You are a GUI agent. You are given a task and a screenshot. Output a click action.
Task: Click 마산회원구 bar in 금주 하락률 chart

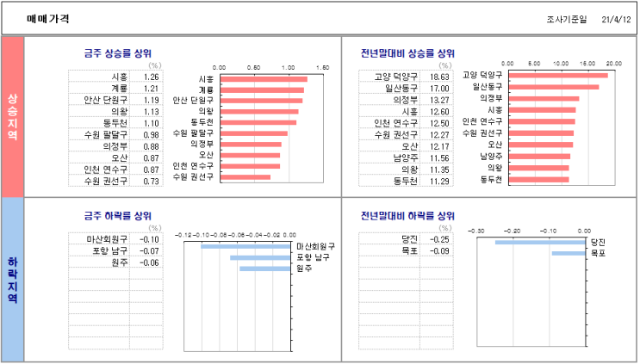click(x=245, y=247)
